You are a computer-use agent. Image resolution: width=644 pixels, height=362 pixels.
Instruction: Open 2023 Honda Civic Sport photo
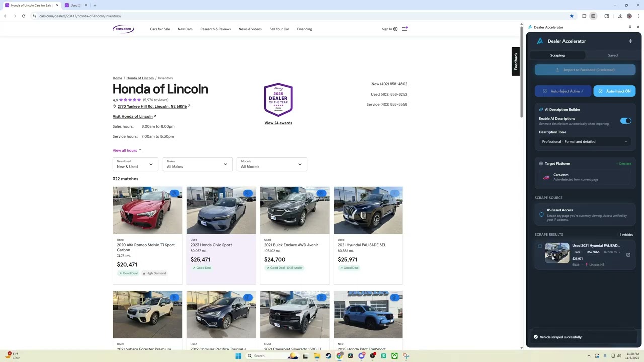221,210
